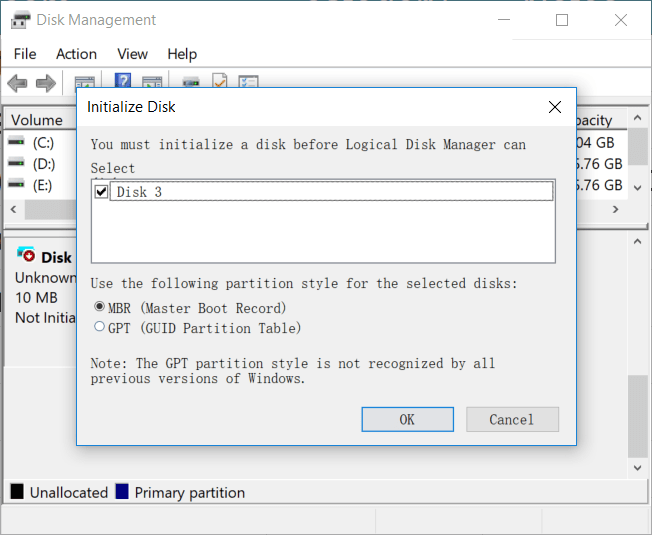Screen dimensions: 652x535
Task: Click the (D:) volume label
Action: coord(44,164)
